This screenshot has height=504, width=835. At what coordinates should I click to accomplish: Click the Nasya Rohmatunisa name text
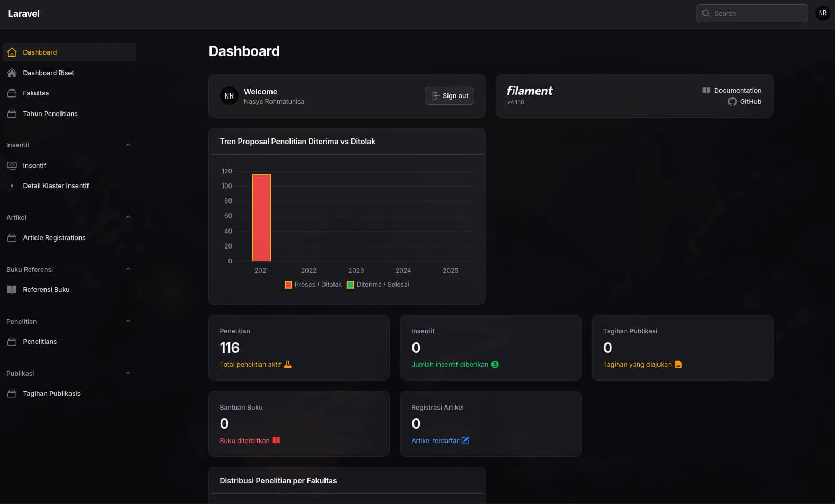point(274,102)
